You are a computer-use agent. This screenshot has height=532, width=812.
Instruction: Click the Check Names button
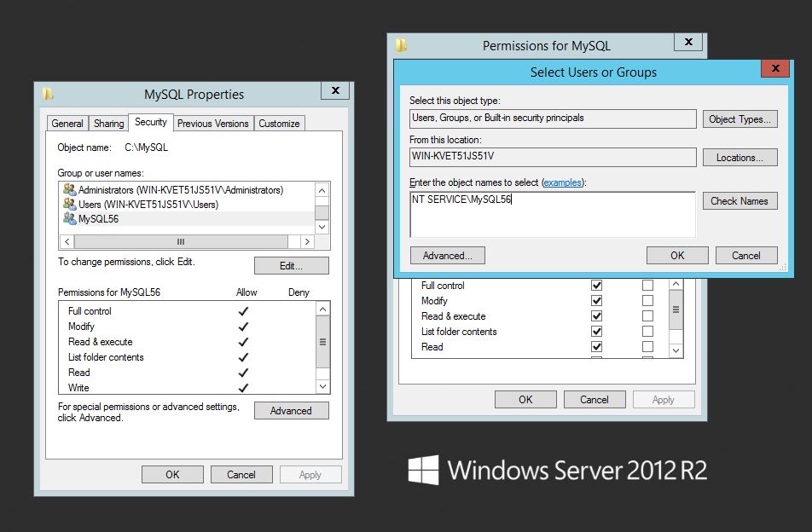(x=739, y=201)
